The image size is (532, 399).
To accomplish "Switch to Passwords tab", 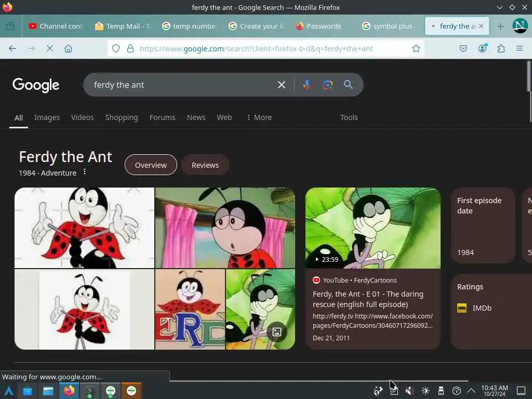I will coord(323,26).
